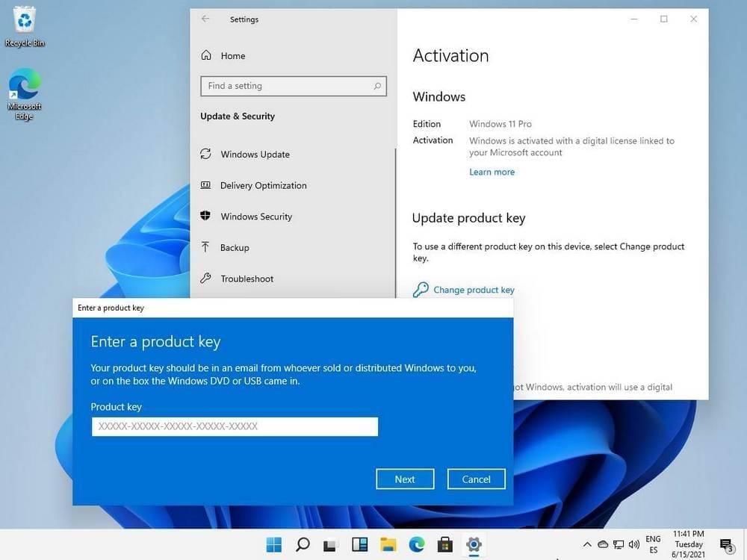
Task: Click the Delivery Optimization icon
Action: [205, 184]
